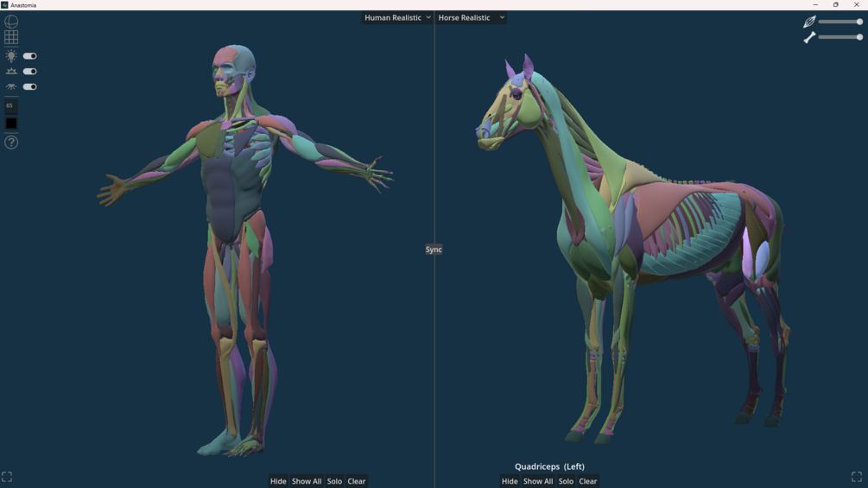Click Clear under the horse model
The height and width of the screenshot is (488, 868).
pyautogui.click(x=588, y=481)
